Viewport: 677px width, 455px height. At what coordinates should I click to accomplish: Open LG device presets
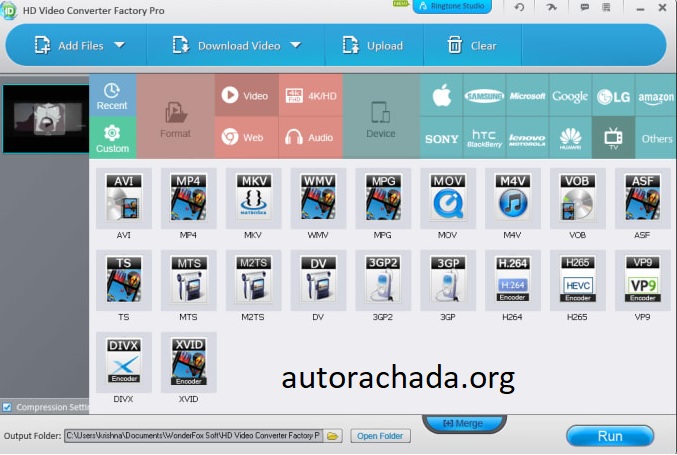[x=613, y=95]
